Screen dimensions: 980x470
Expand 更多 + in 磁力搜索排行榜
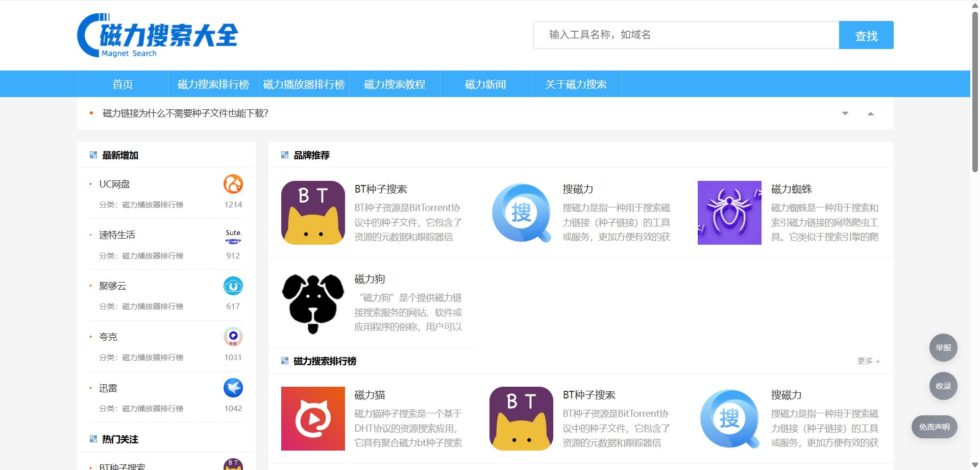pyautogui.click(x=869, y=361)
